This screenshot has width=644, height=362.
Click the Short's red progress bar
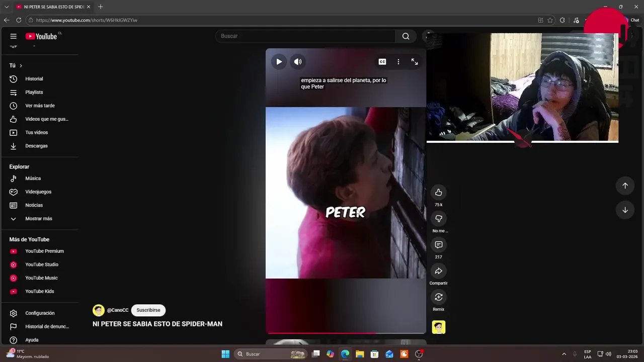[x=346, y=332]
